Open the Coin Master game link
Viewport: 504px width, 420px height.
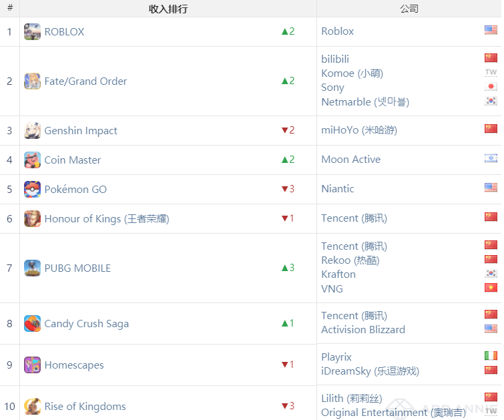pos(73,160)
